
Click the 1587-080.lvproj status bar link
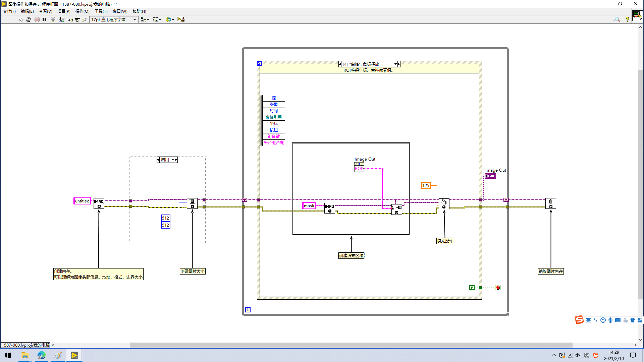click(x=25, y=345)
